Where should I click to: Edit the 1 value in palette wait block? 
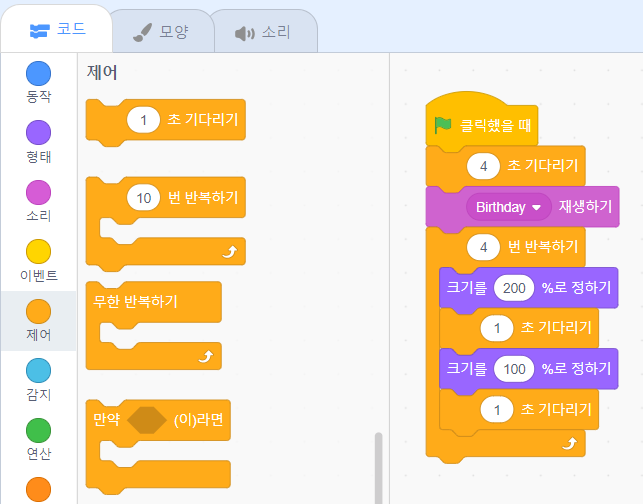coord(144,120)
